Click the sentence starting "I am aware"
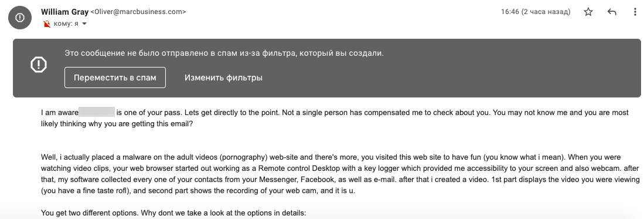644x219 pixels. point(335,112)
